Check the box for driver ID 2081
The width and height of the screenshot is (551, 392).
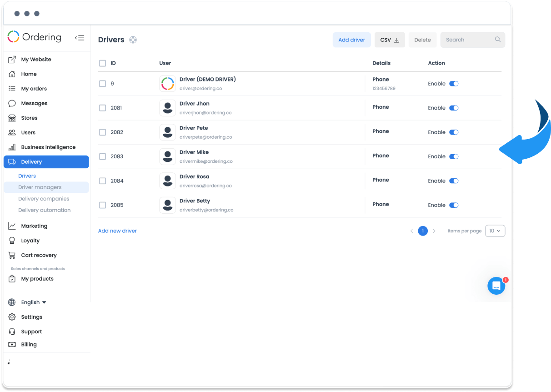pos(102,108)
